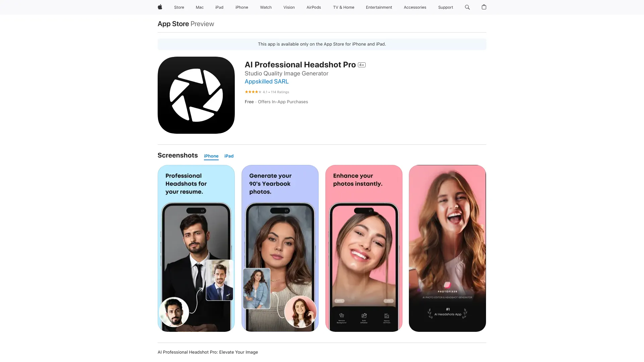The width and height of the screenshot is (644, 362).
Task: Click the Remove Background icon
Action: pyautogui.click(x=340, y=316)
